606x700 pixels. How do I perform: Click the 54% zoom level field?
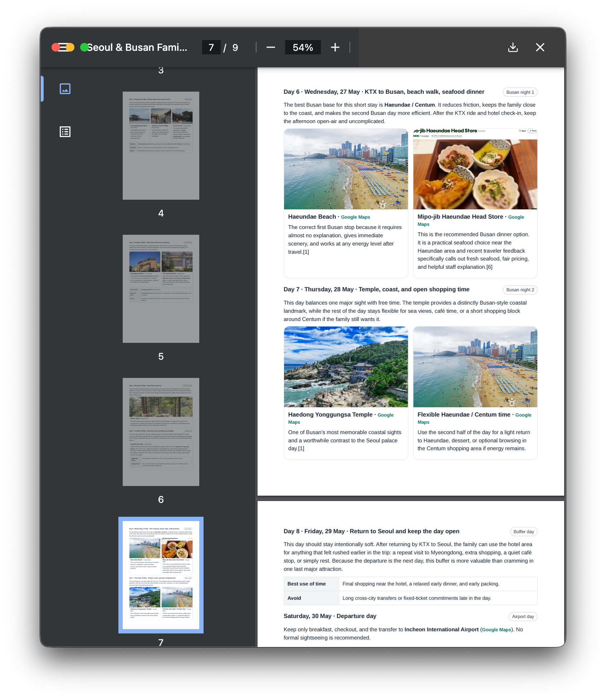303,47
